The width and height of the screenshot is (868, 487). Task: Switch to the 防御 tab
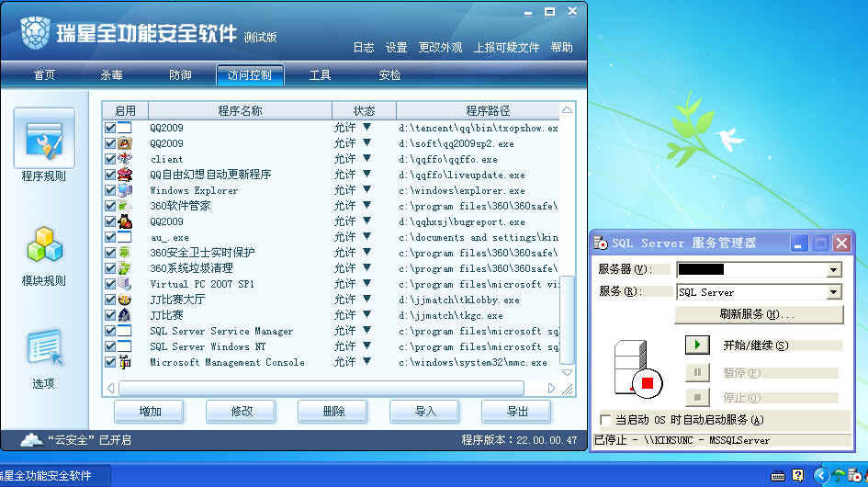(180, 74)
